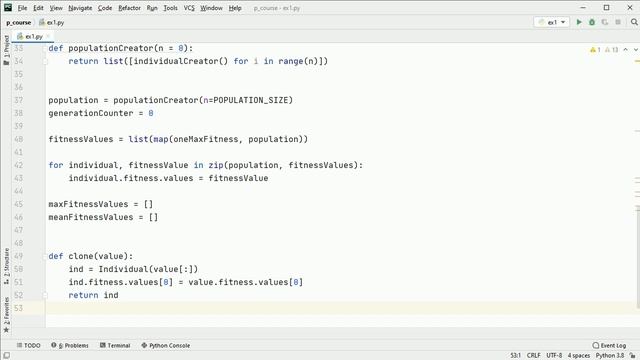The width and height of the screenshot is (640, 360).
Task: Open the Python 3.8 interpreter selector
Action: click(x=610, y=356)
